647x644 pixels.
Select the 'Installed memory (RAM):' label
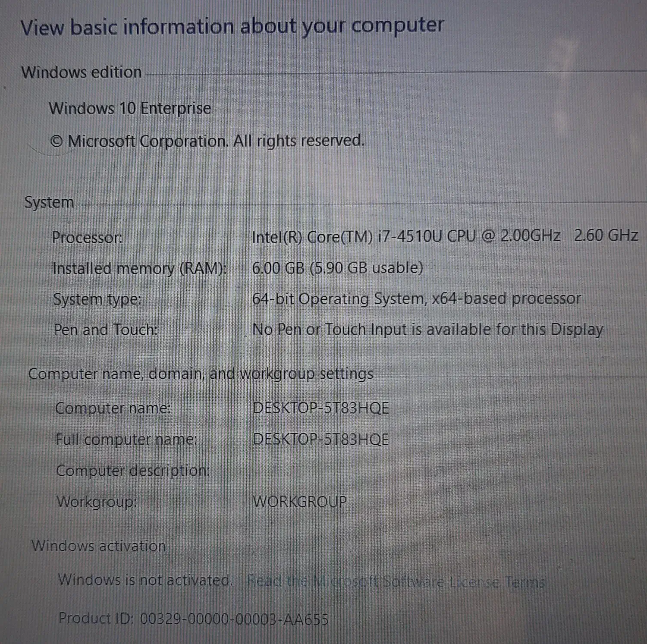[x=139, y=269]
